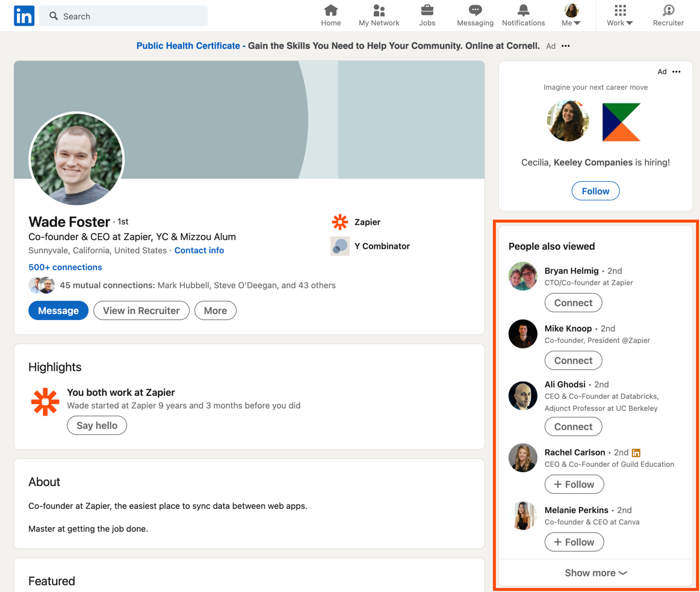Open the Home nav icon

pyautogui.click(x=331, y=16)
